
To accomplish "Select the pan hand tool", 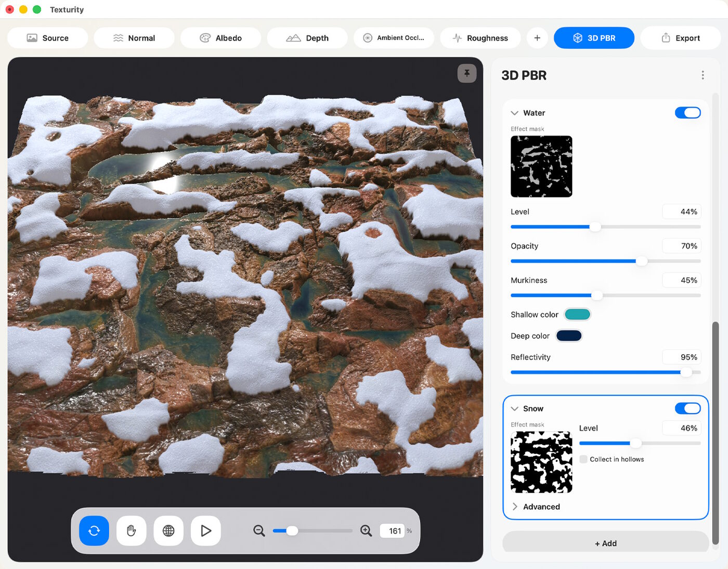I will (132, 531).
